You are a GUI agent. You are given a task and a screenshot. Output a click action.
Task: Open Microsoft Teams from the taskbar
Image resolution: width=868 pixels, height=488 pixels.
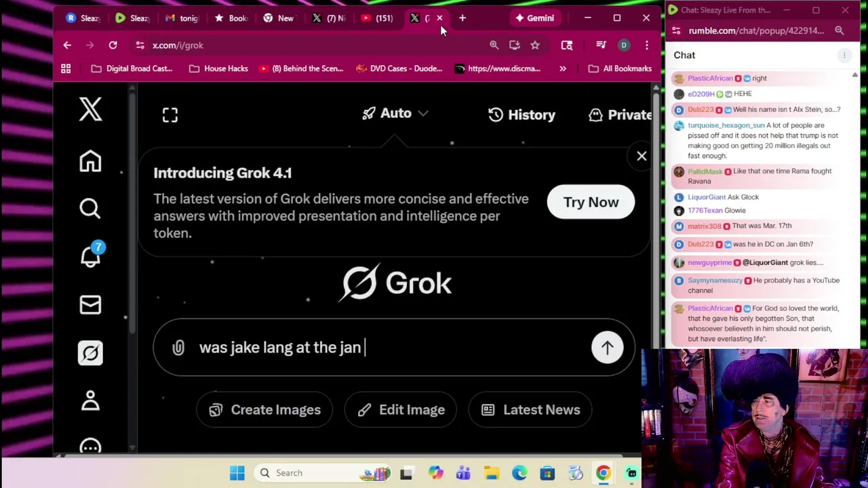pos(463,472)
